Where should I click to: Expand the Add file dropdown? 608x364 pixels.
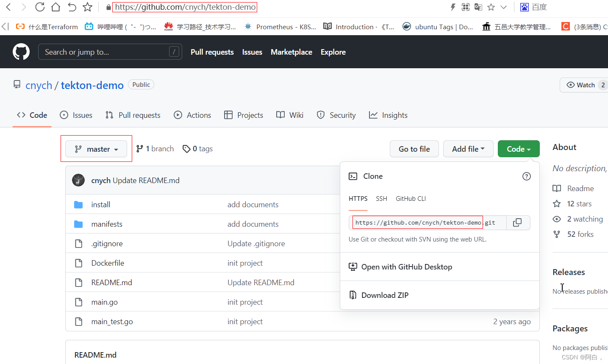pyautogui.click(x=468, y=149)
